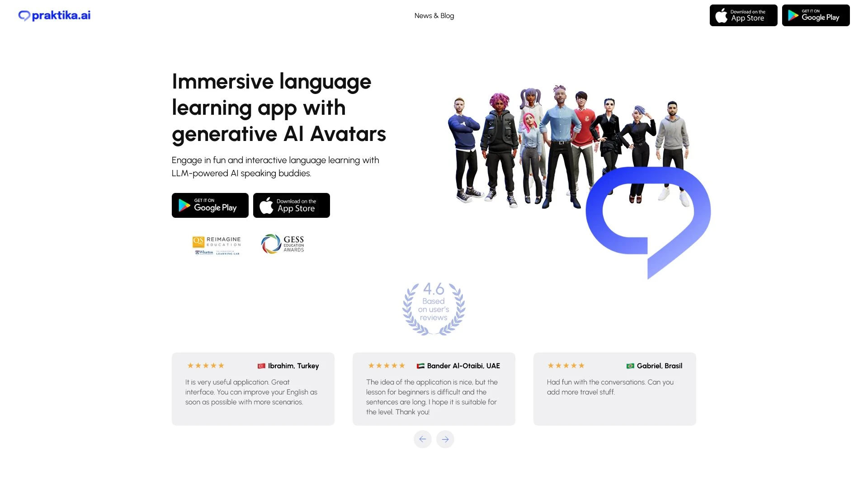Click the App Store icon in hero section
This screenshot has width=868, height=488.
click(x=291, y=205)
